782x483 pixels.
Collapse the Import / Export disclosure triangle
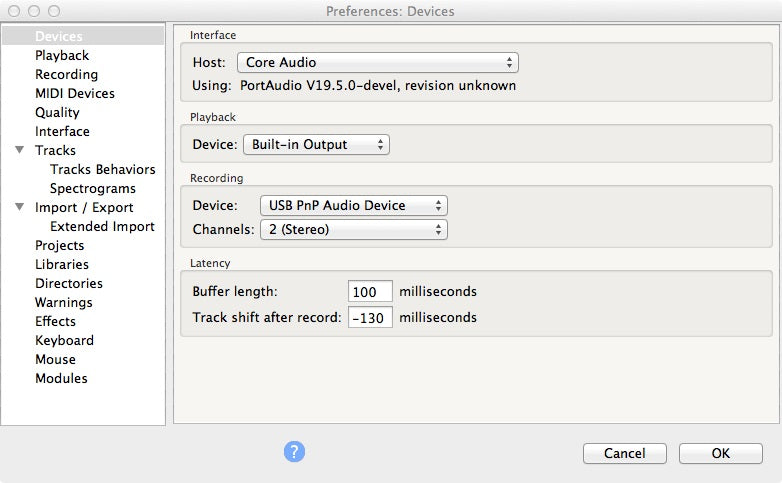point(19,208)
